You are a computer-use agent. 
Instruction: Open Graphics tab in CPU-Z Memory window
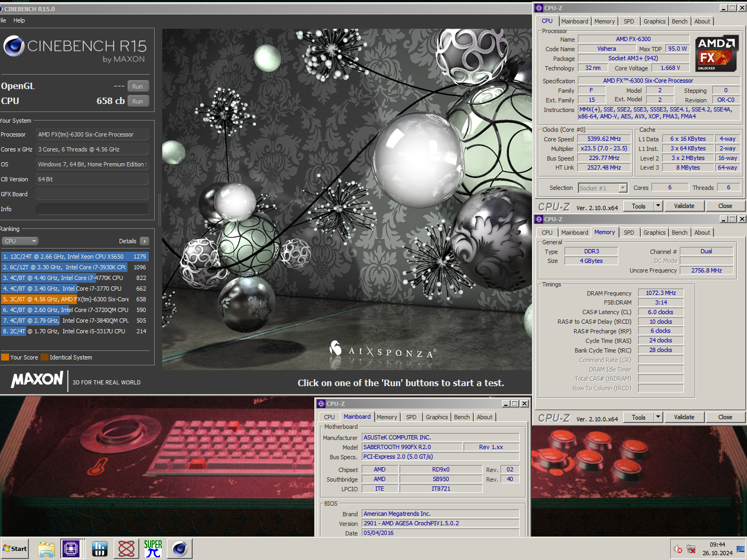(655, 233)
